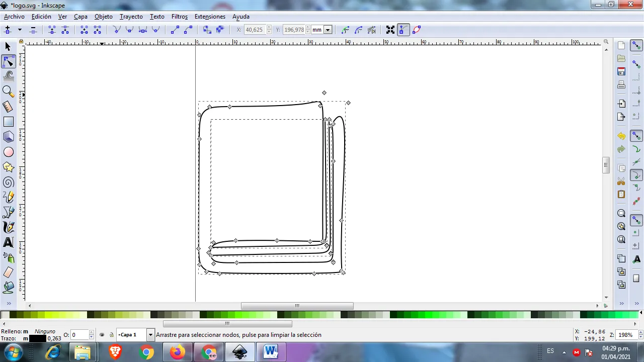644x362 pixels.
Task: Click the Cut scissors icon
Action: (621, 182)
